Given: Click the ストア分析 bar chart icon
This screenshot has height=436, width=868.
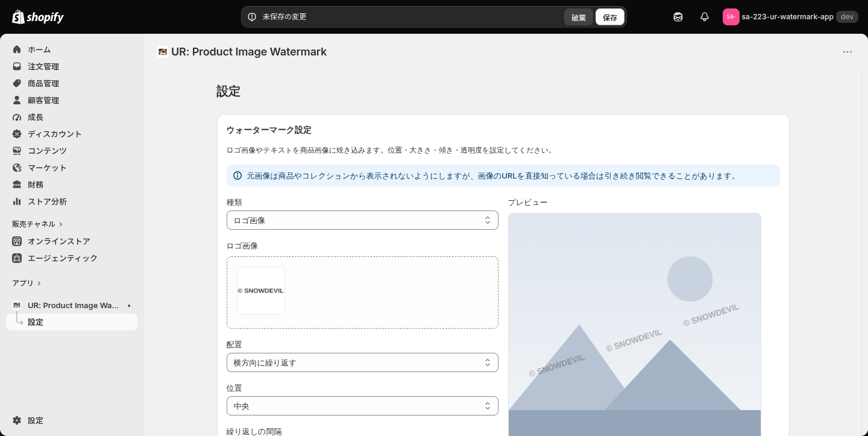Looking at the screenshot, I should 17,201.
